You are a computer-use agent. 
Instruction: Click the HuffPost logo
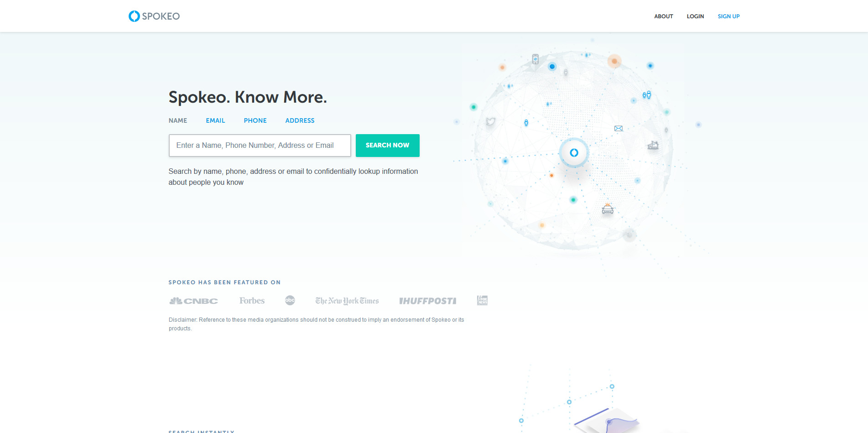[x=428, y=301]
